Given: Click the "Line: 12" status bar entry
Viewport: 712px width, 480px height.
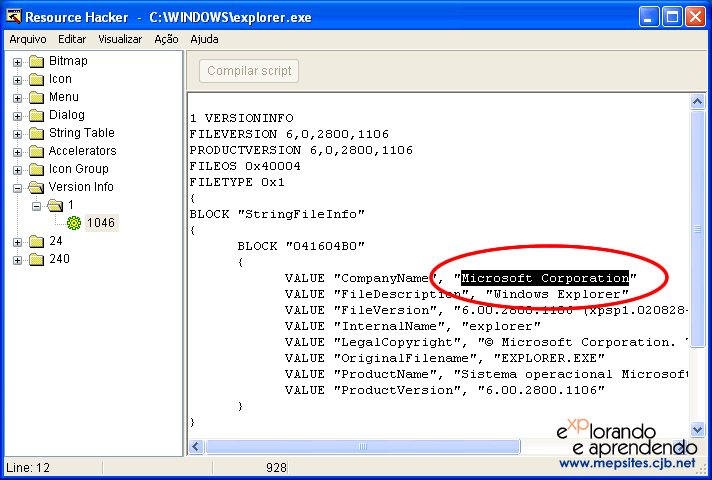Looking at the screenshot, I should [x=28, y=468].
